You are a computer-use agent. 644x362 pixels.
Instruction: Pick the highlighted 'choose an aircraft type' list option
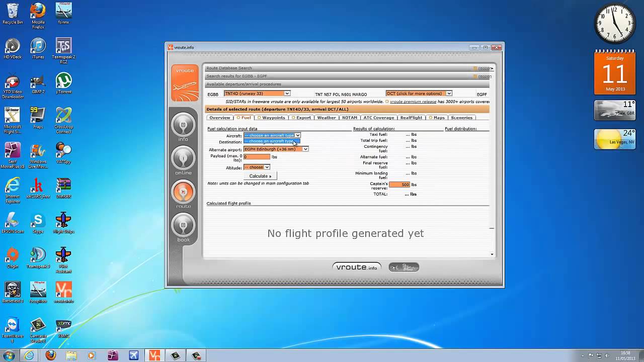coord(272,141)
